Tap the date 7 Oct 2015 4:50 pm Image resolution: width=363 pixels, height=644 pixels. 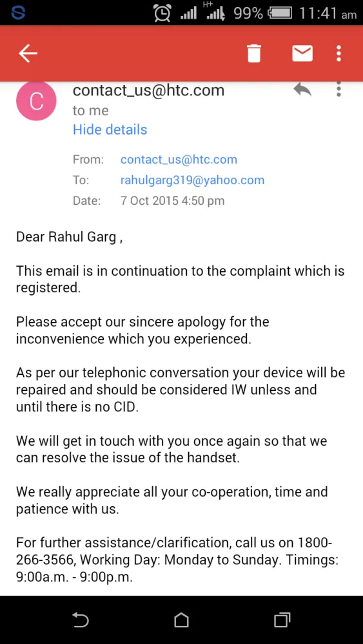pos(173,201)
